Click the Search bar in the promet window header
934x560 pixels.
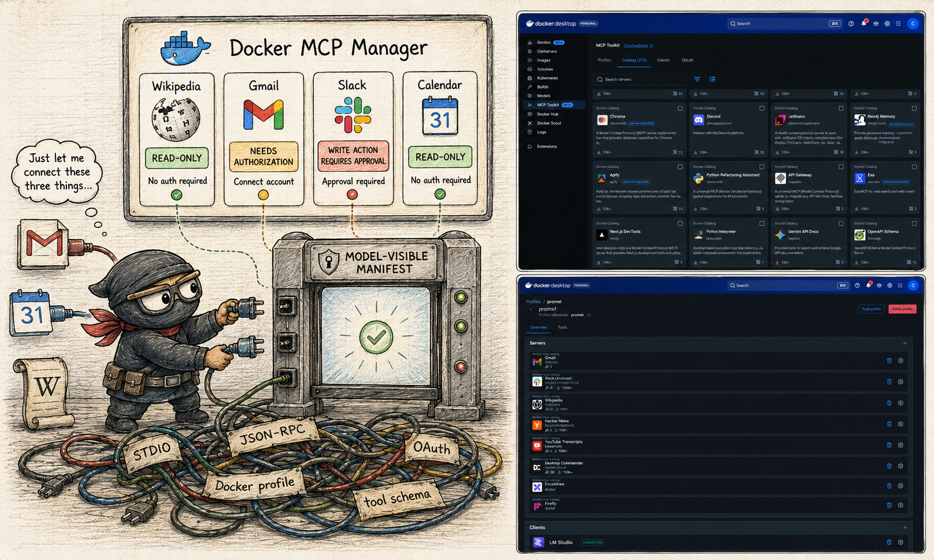click(787, 285)
